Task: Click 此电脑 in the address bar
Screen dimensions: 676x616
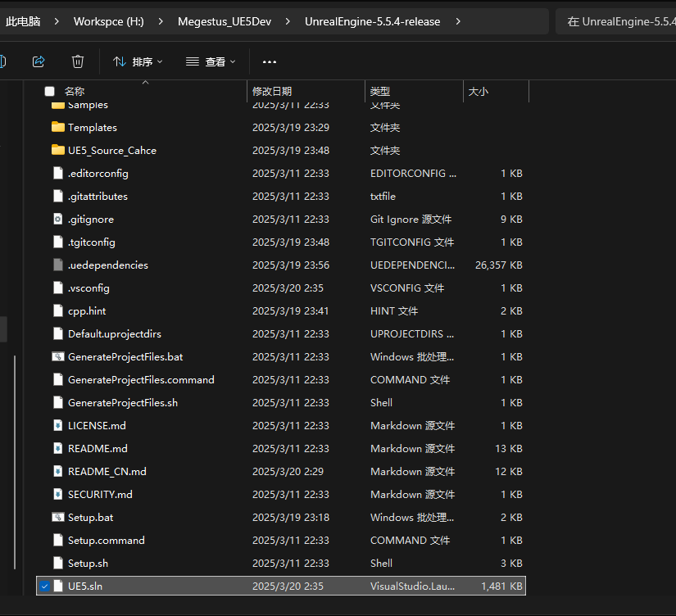Action: coord(23,21)
